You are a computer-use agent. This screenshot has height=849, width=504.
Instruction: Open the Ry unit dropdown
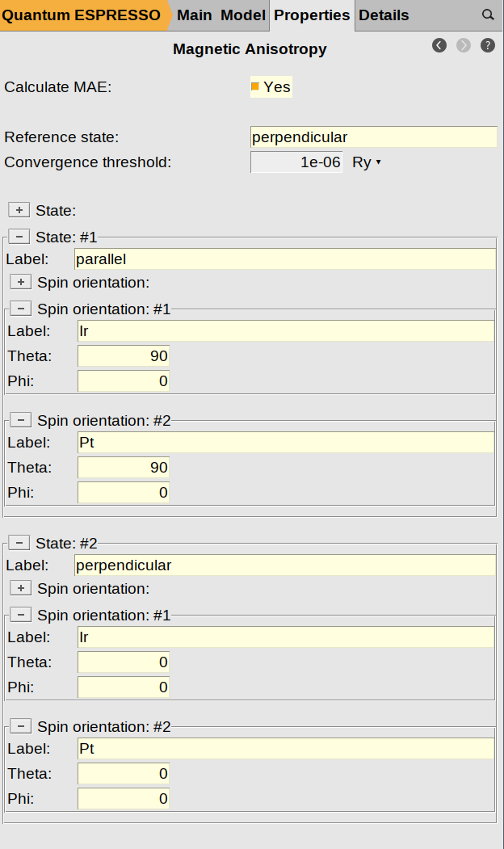pos(366,162)
